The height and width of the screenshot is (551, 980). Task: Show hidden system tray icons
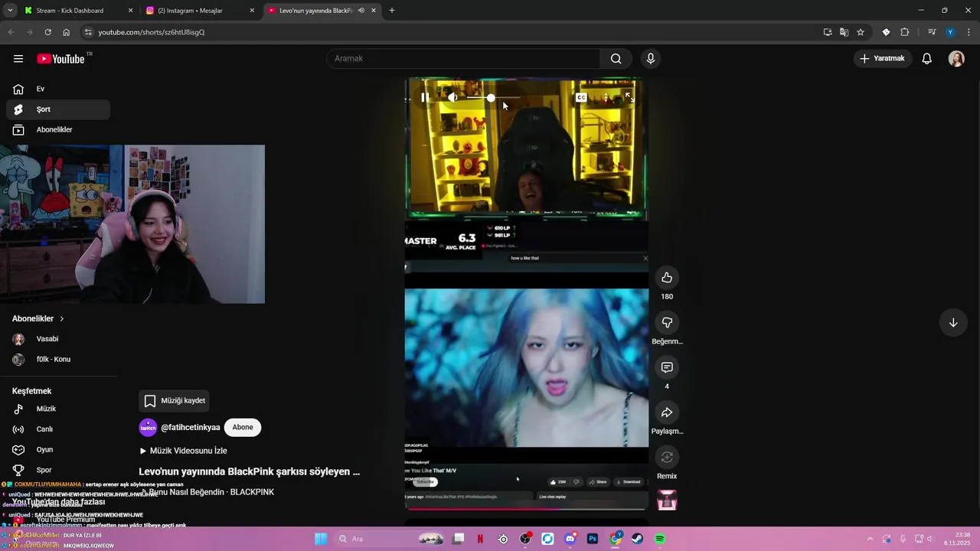870,539
